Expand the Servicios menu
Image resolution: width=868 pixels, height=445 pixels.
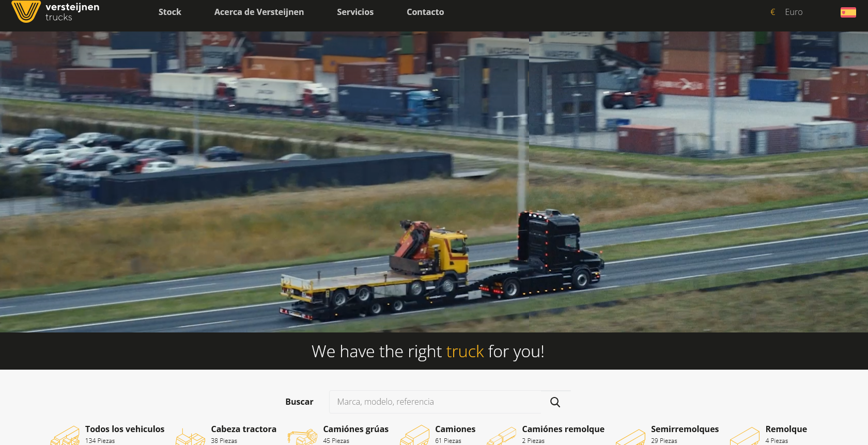coord(355,12)
